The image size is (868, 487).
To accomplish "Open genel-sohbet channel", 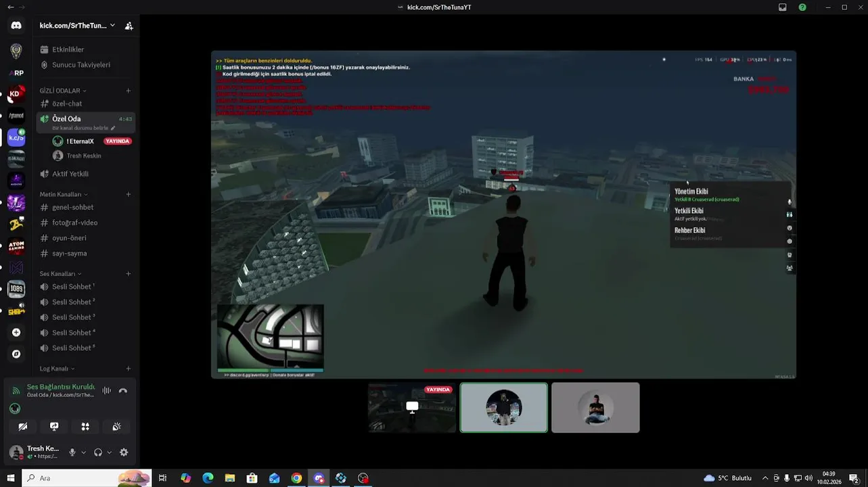I will 85,208.
